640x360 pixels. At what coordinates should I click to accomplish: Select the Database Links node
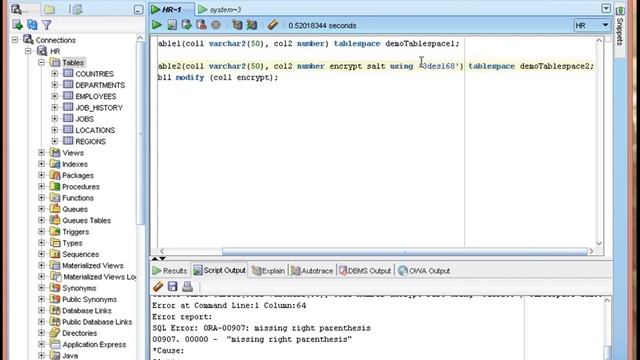87,311
